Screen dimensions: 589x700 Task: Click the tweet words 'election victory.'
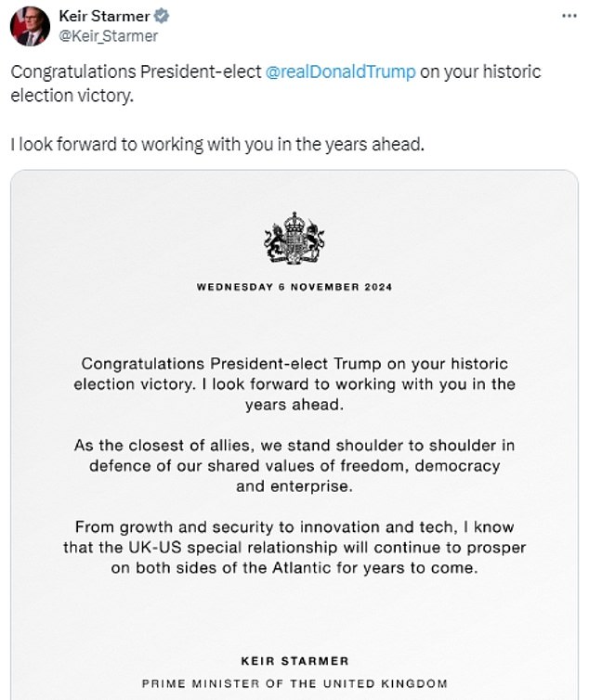[x=72, y=96]
